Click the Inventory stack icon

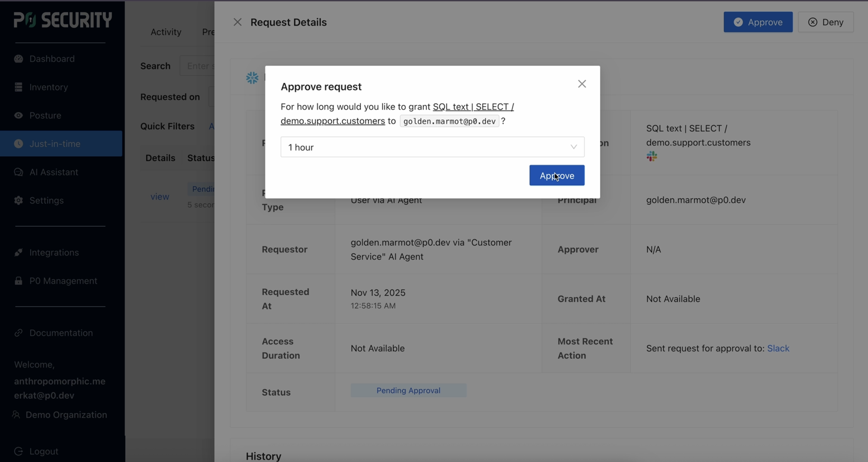pyautogui.click(x=19, y=87)
